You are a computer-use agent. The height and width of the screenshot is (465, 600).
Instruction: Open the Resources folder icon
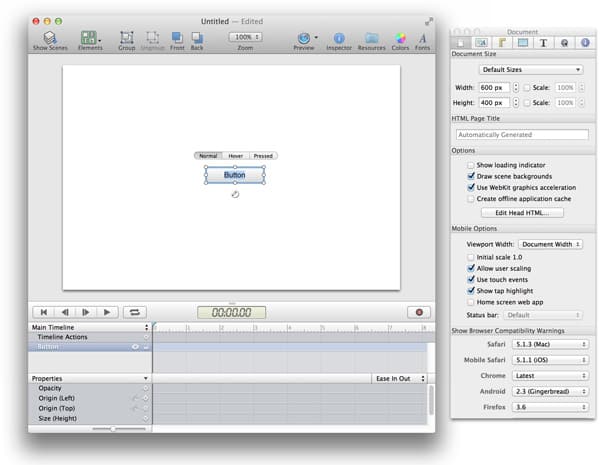coord(371,37)
